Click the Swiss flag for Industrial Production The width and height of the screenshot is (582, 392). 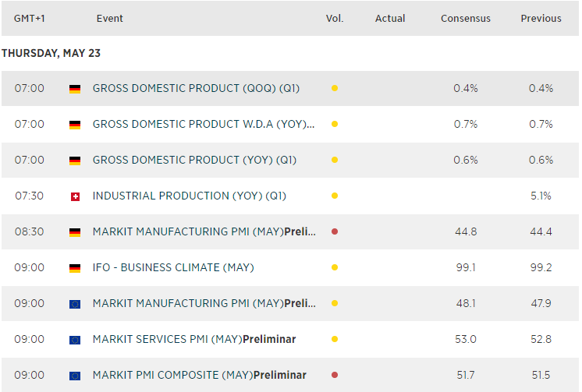point(75,196)
